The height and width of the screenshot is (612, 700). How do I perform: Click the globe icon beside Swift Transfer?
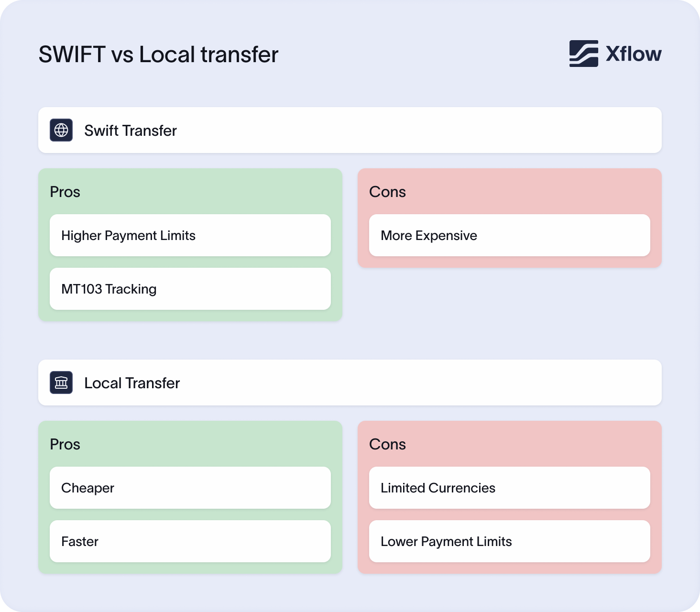[x=61, y=130]
